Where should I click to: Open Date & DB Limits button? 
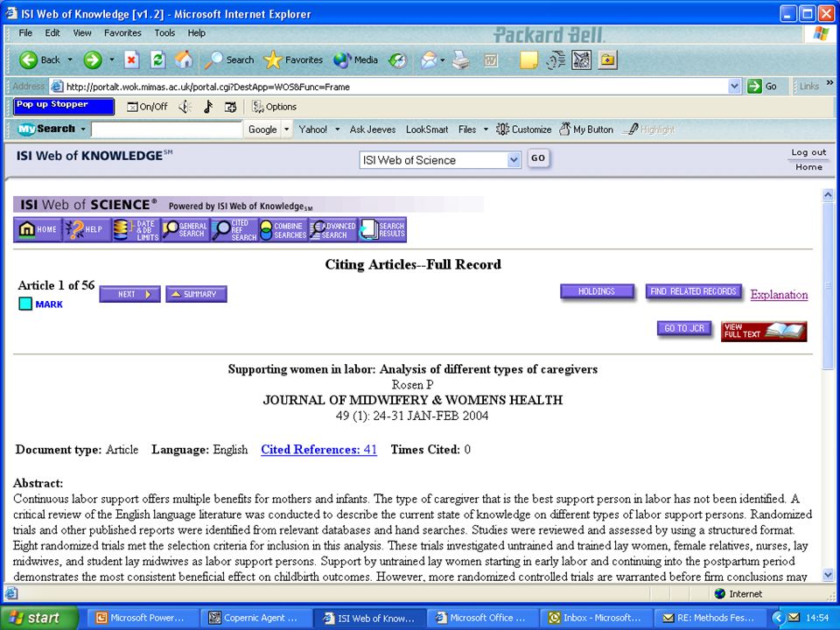[x=136, y=229]
